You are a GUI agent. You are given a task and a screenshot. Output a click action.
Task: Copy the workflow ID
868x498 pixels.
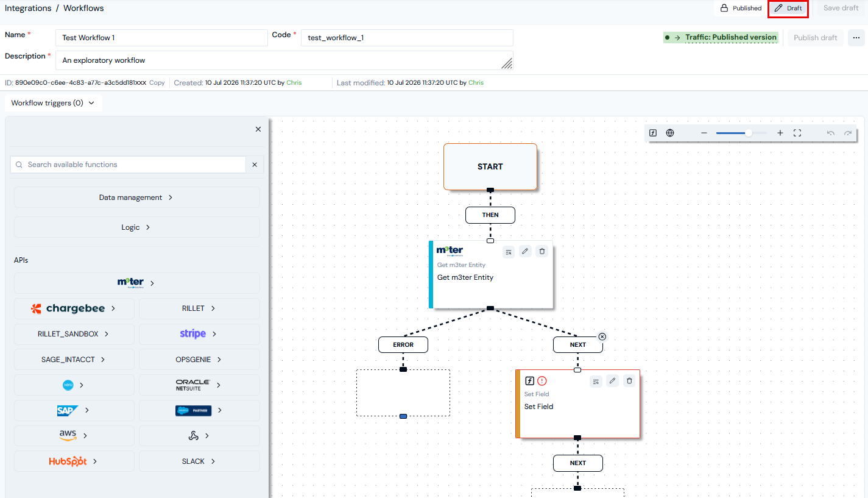tap(157, 83)
